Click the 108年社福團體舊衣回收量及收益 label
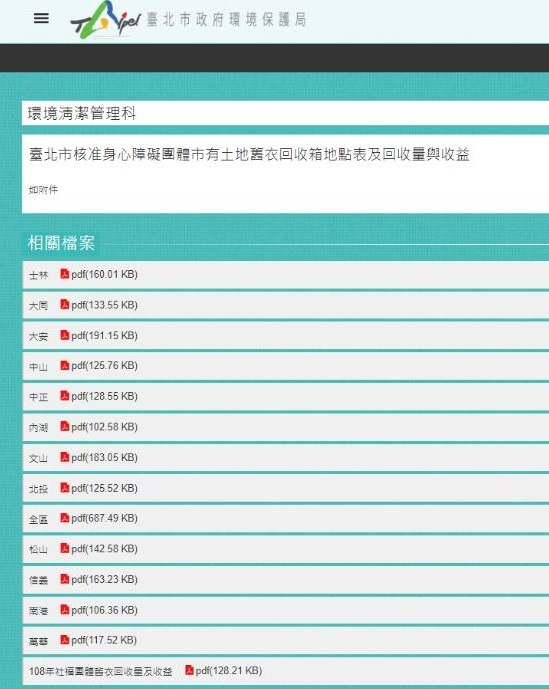This screenshot has height=689, width=549. tap(101, 671)
